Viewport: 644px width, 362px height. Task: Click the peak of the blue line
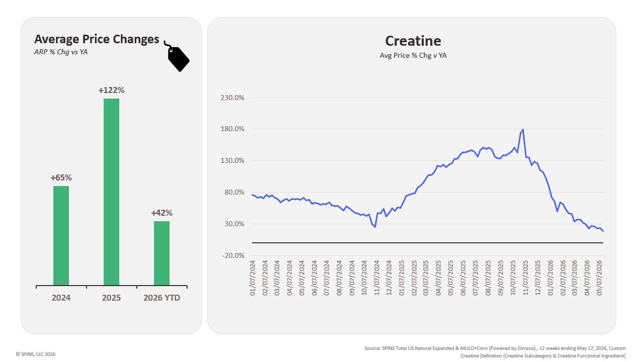point(523,130)
